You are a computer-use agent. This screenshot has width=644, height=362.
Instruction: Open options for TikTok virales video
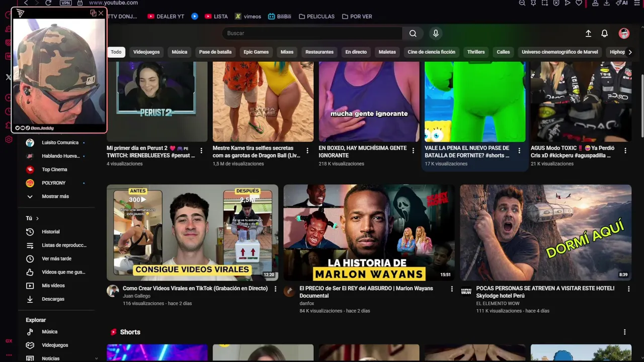(x=275, y=289)
